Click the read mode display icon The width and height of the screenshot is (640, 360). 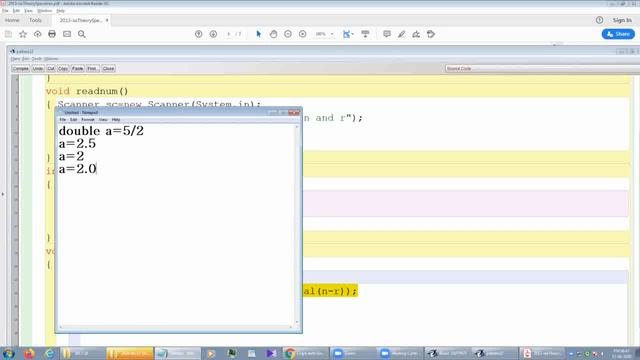tap(365, 34)
